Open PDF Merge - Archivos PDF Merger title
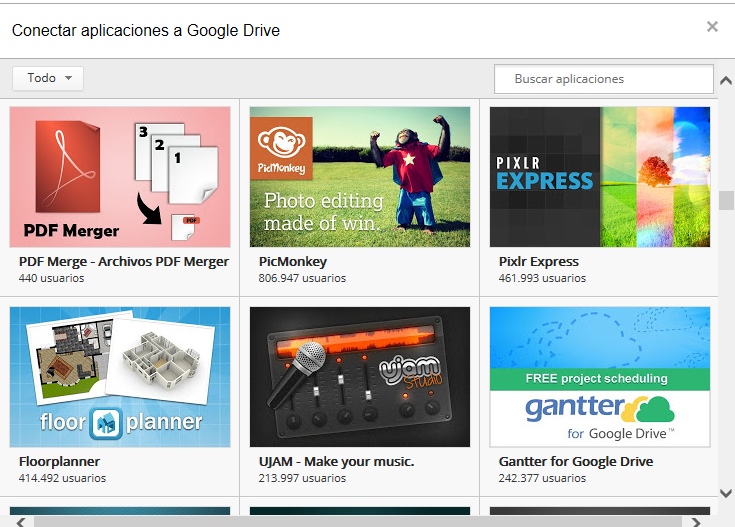The height and width of the screenshot is (527, 735). (124, 262)
